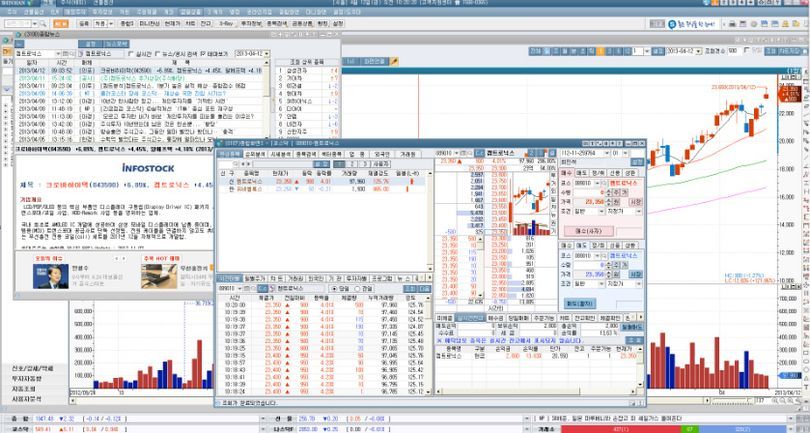Click the pin icon beside the chart tab
This screenshot has height=433, width=810.
coord(394,61)
